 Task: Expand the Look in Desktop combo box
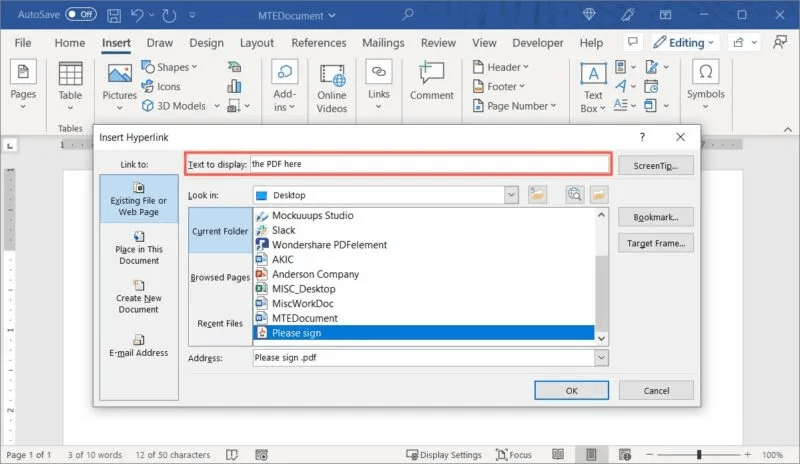point(511,195)
